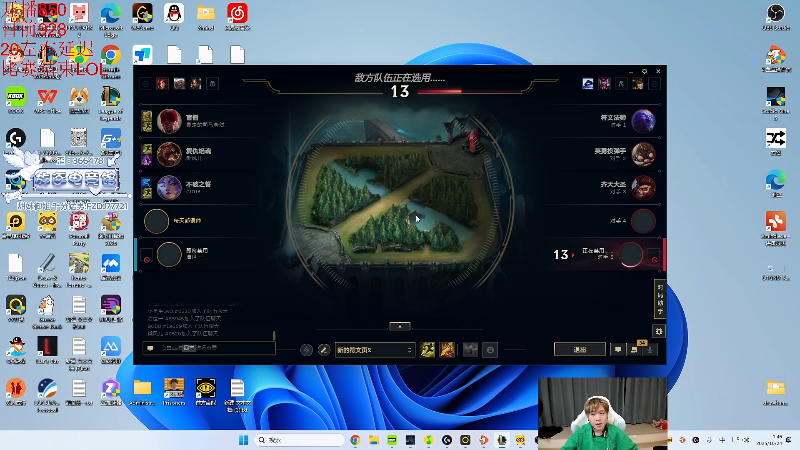The image size is (800, 450).
Task: Click the download/missions icon at bottom right
Action: click(650, 349)
